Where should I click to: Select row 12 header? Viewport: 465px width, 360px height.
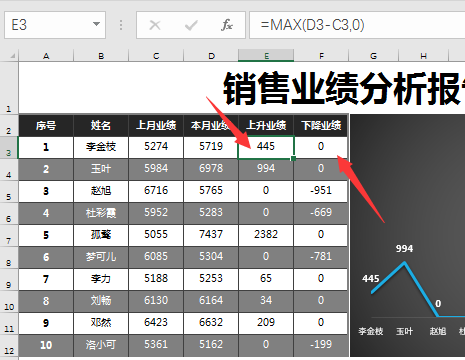9,346
